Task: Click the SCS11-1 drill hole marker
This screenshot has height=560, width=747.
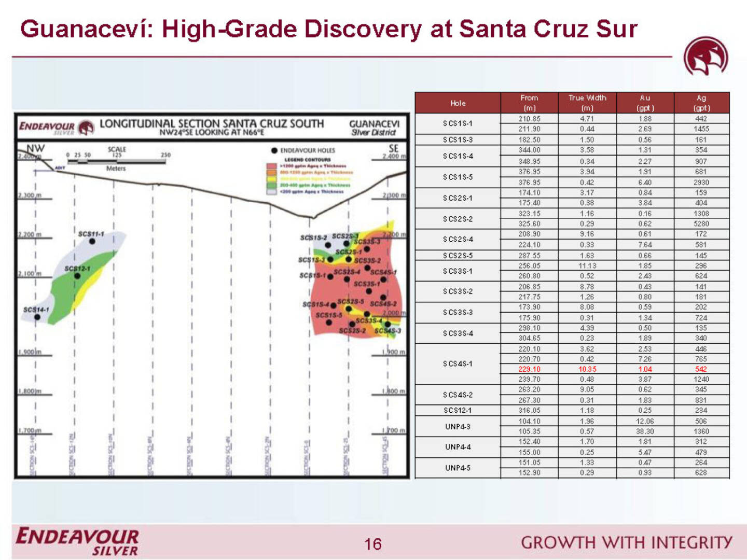Action: click(x=92, y=242)
